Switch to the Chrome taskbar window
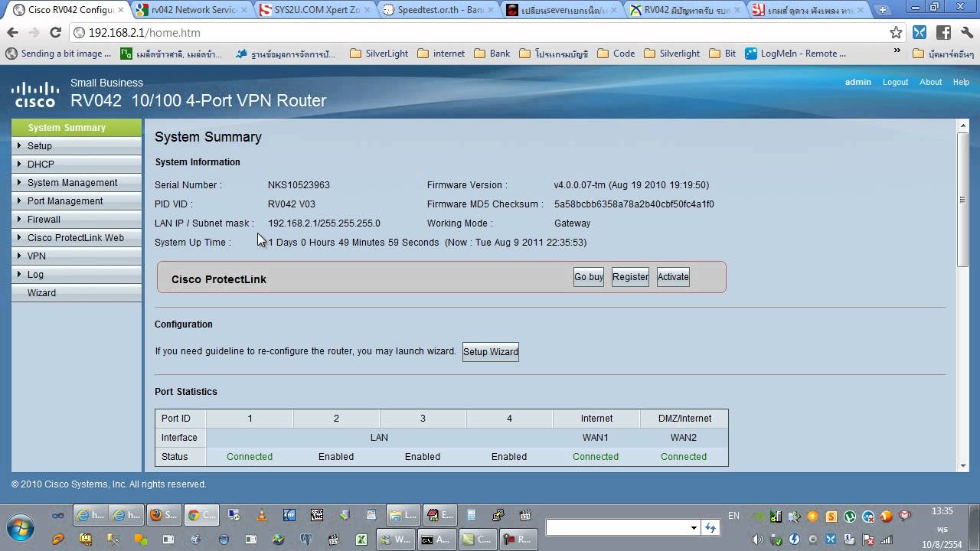Screen dimensions: 980x551 click(x=201, y=515)
